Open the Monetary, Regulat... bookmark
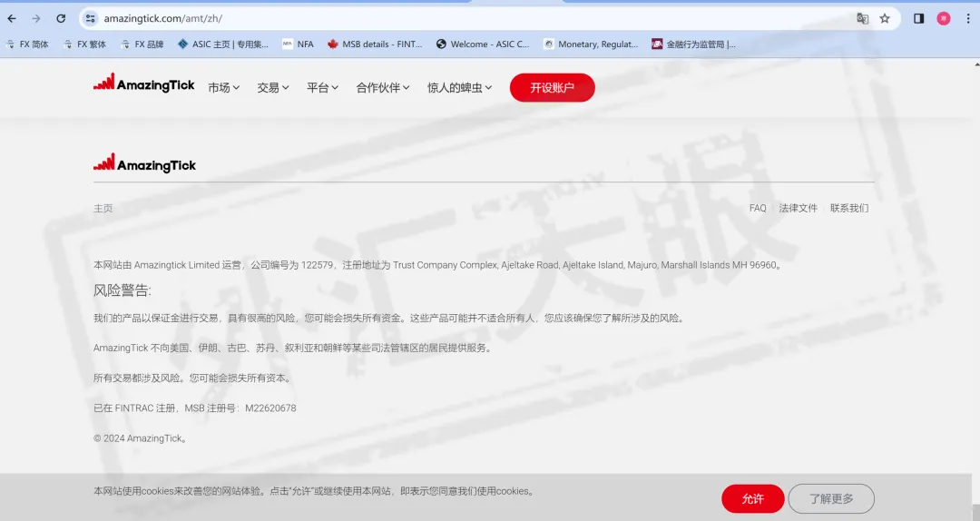The height and width of the screenshot is (521, 980). click(x=592, y=44)
